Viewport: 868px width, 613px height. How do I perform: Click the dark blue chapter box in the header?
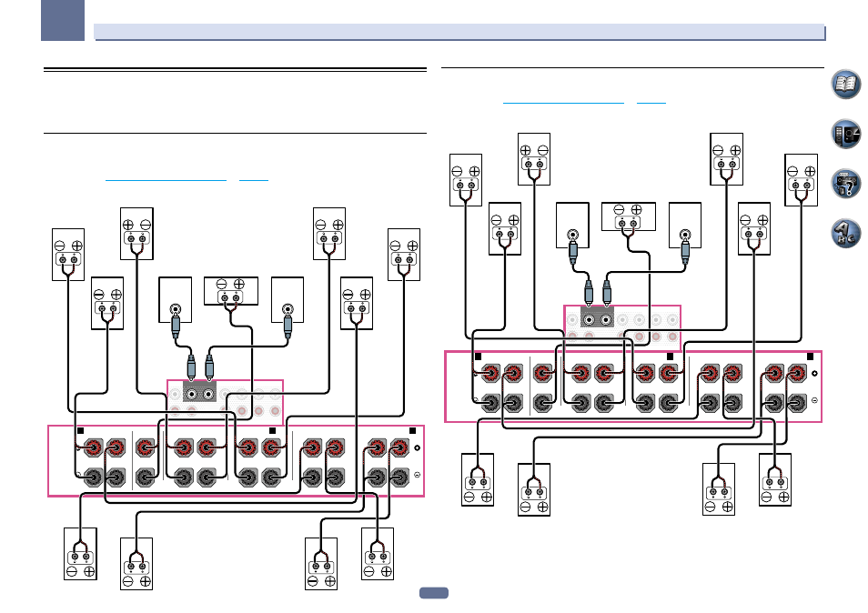(63, 20)
